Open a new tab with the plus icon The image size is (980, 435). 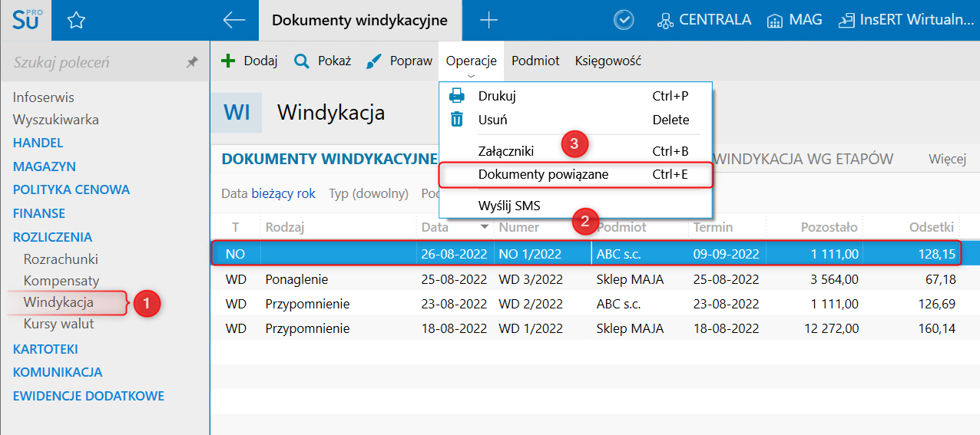pos(488,21)
